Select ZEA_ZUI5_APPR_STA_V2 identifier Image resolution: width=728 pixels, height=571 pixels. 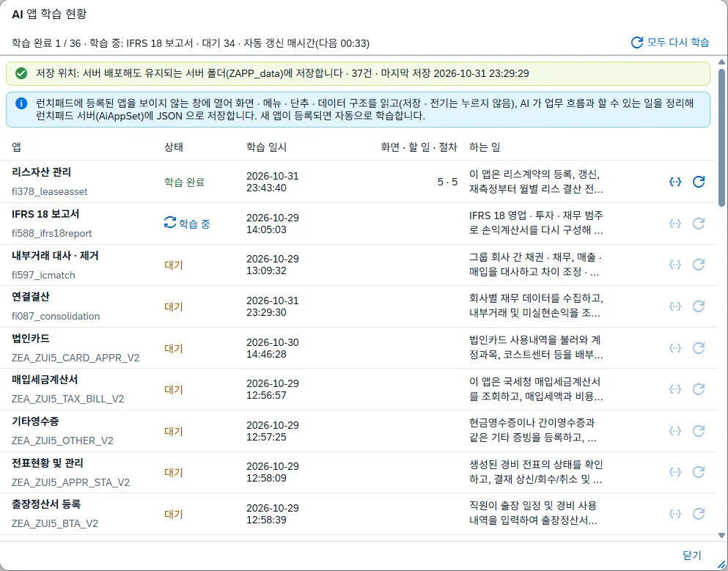pyautogui.click(x=70, y=482)
